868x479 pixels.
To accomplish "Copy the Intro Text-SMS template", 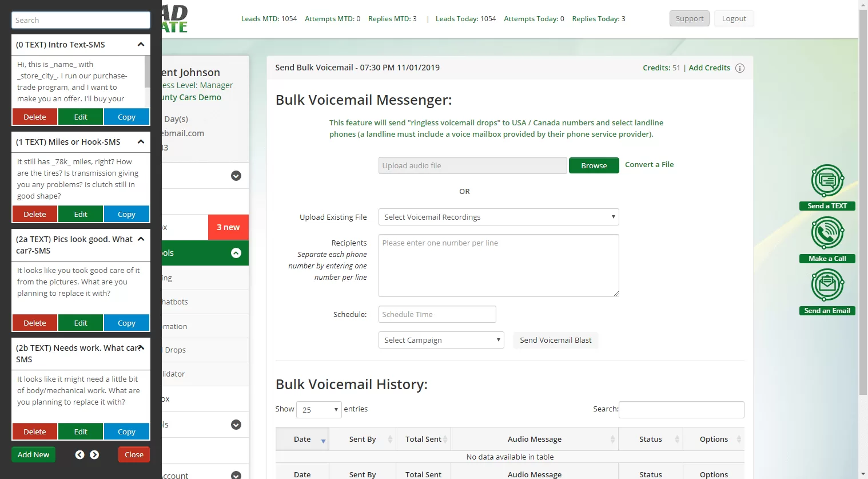I will click(x=126, y=117).
